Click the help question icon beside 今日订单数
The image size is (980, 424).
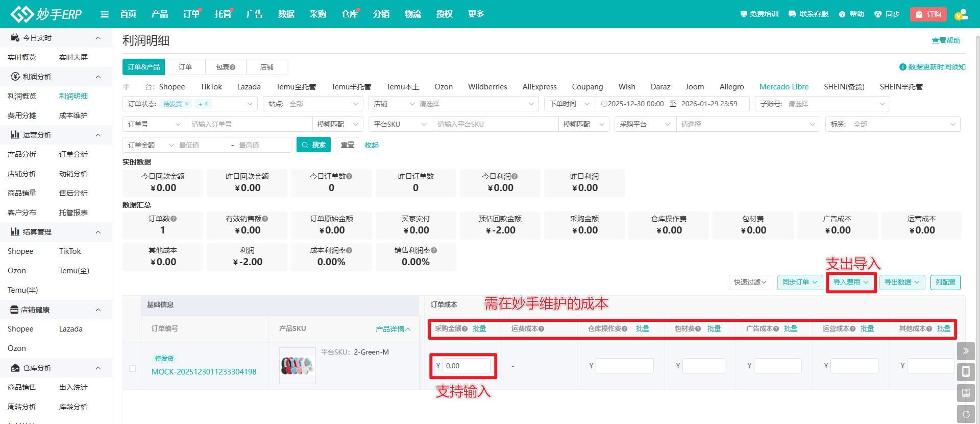(x=349, y=176)
